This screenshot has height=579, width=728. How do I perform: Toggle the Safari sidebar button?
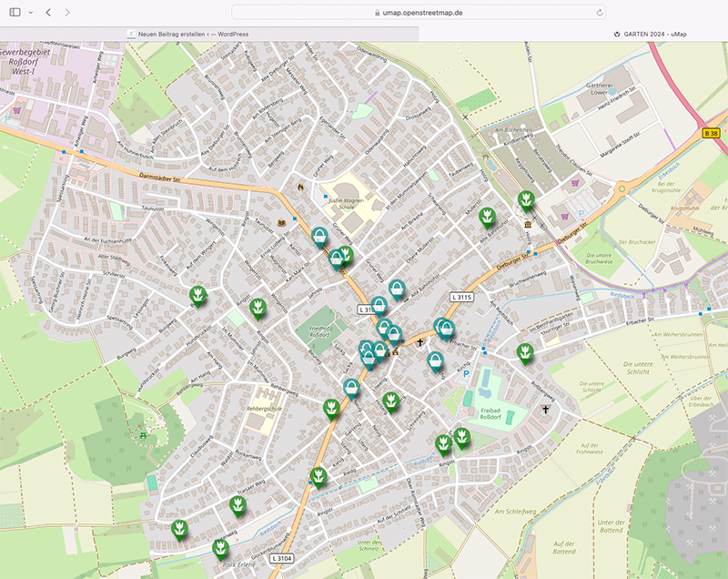15,12
